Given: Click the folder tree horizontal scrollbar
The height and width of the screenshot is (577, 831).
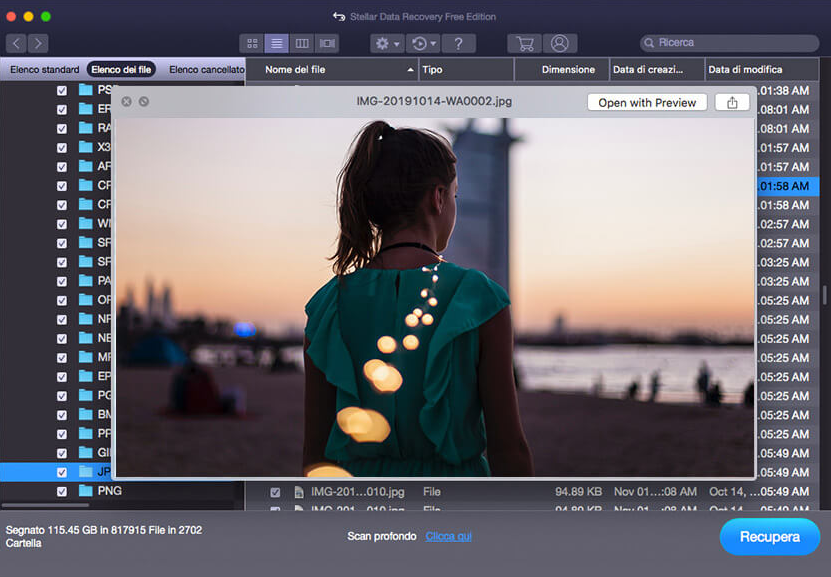Looking at the screenshot, I should tap(46, 505).
